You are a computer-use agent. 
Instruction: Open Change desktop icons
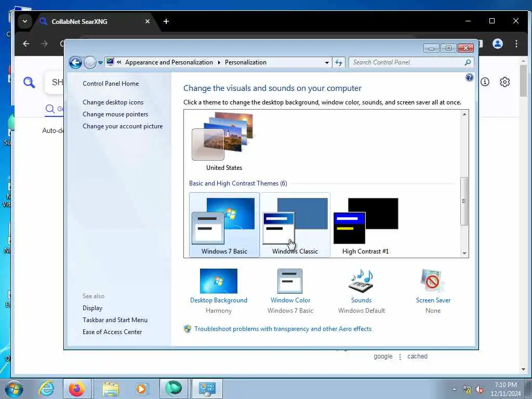[x=113, y=102]
